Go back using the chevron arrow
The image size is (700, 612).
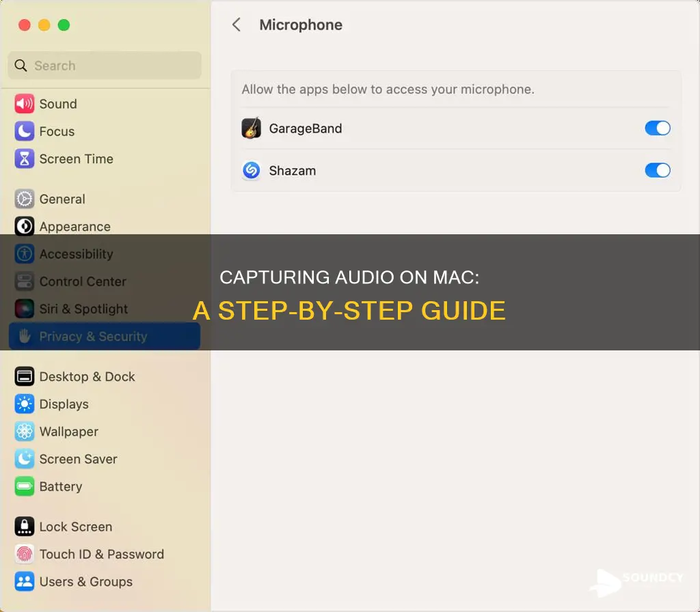(x=237, y=25)
